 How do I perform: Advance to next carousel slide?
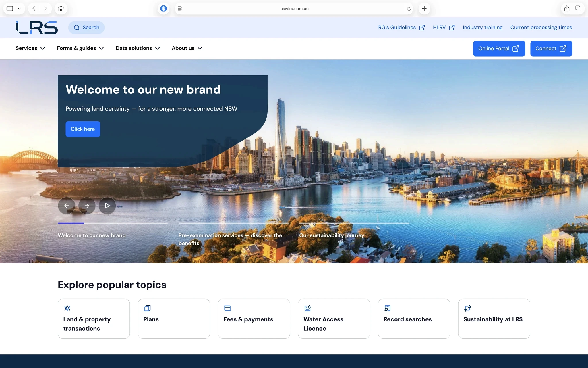(87, 206)
